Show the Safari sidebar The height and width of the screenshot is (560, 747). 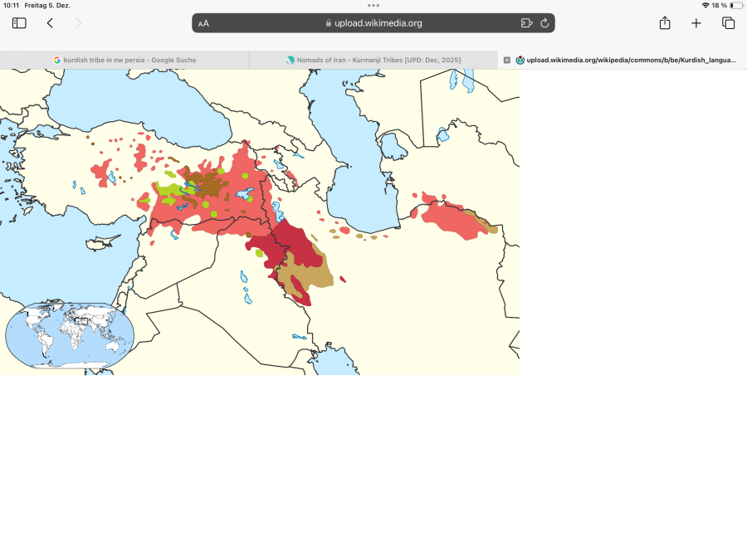(19, 23)
